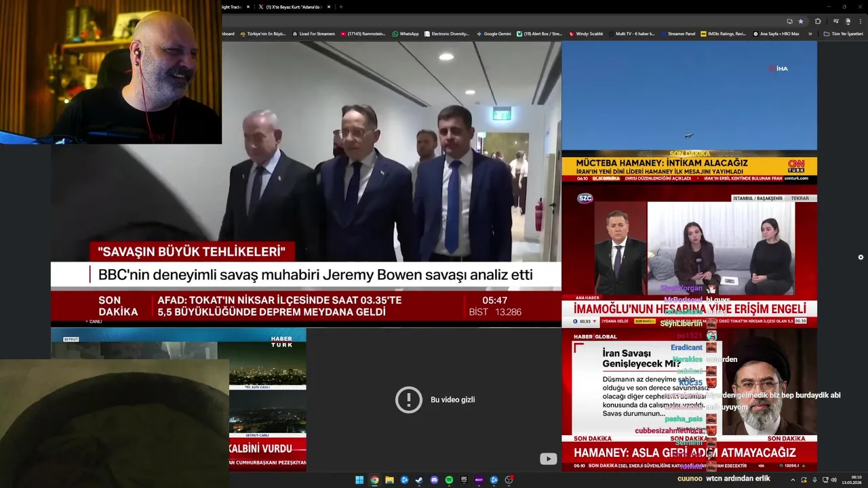Click the "MÜCTEBA HAMANEY: İNTİKAM ALACAĞIZ" headline
Image resolution: width=868 pixels, height=488 pixels.
pyautogui.click(x=662, y=163)
